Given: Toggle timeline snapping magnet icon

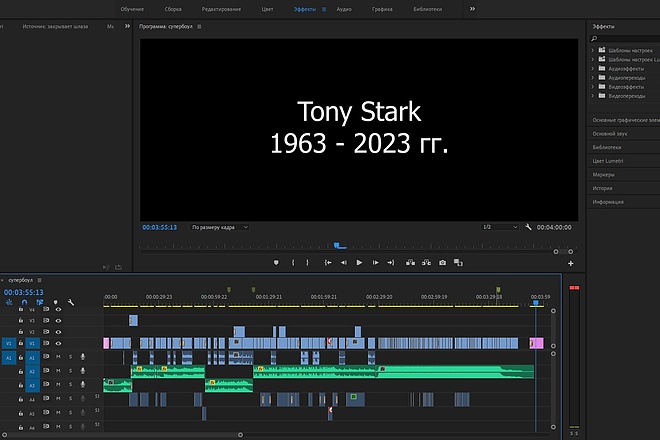Looking at the screenshot, I should click(x=24, y=302).
